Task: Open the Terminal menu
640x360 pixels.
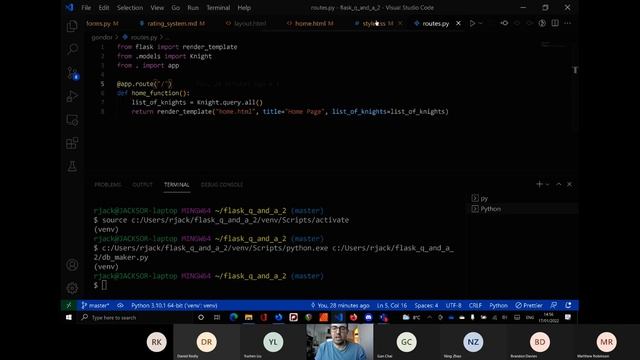Action: [218, 8]
